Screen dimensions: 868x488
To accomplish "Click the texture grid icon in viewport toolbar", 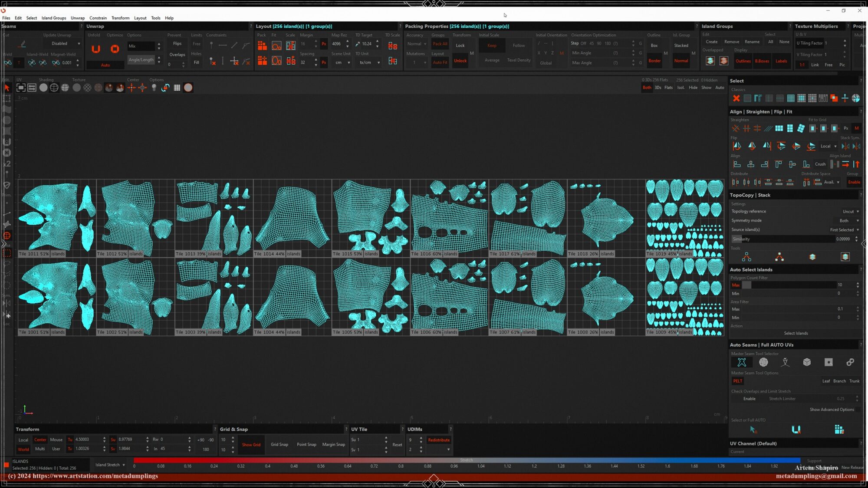I will pos(177,88).
